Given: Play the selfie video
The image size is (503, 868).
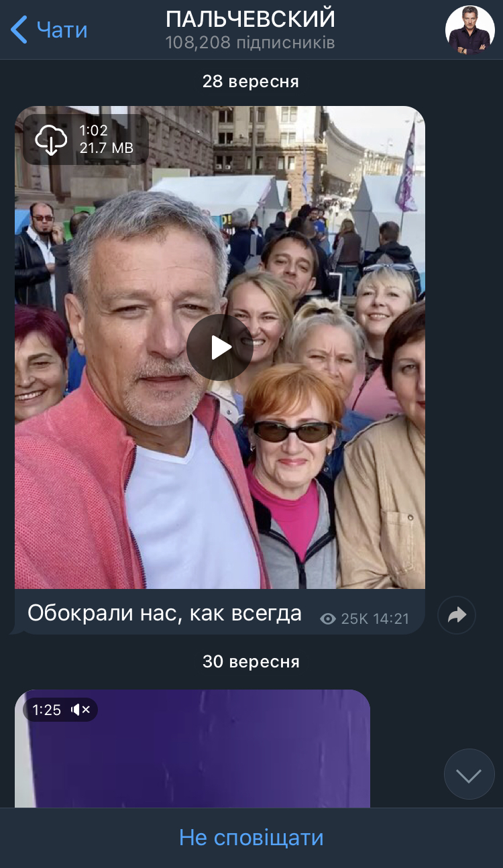Looking at the screenshot, I should tap(219, 347).
